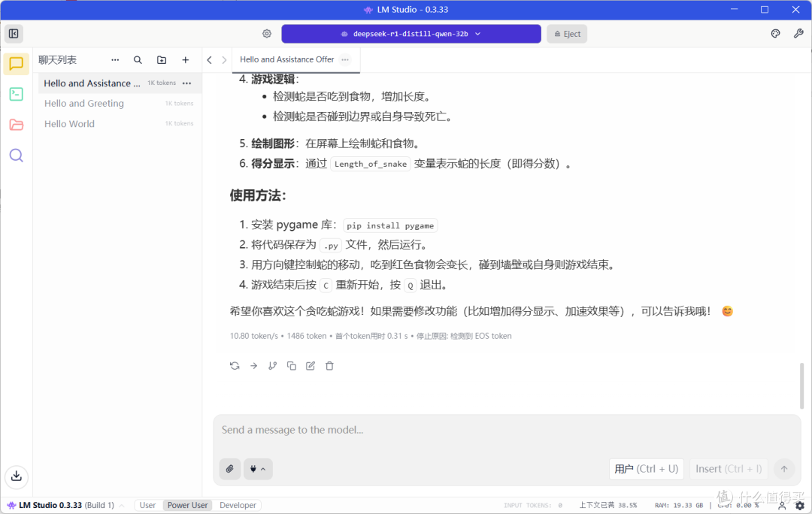812x514 pixels.
Task: Open model settings gear beside model selector
Action: click(x=267, y=34)
